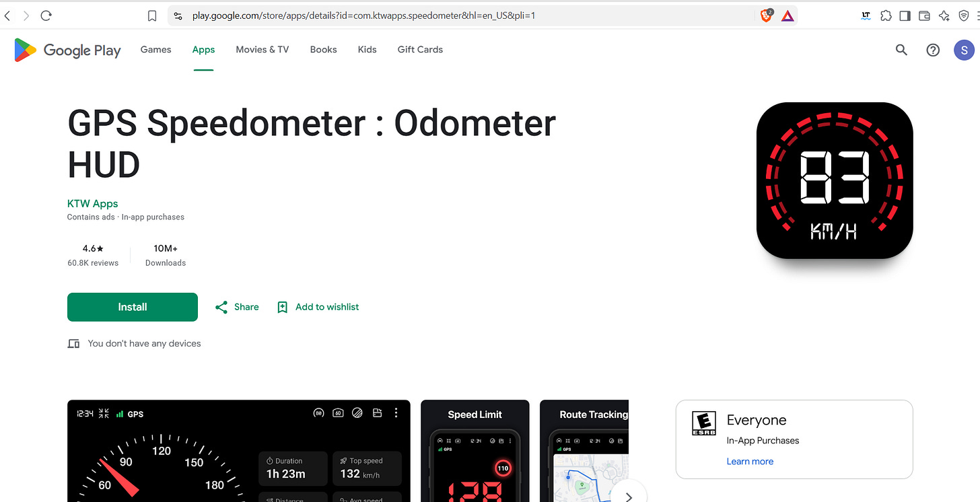Open the Help Center question-mark icon

click(x=933, y=50)
